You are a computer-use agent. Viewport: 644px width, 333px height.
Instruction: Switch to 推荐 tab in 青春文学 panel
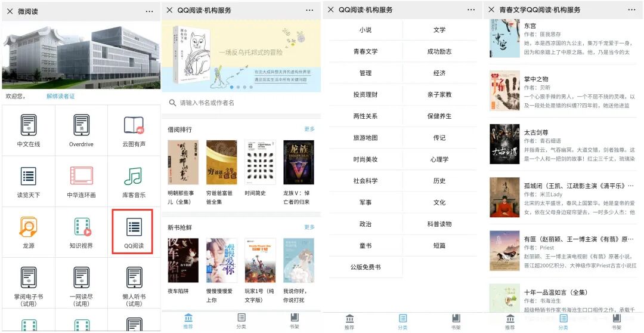click(510, 322)
